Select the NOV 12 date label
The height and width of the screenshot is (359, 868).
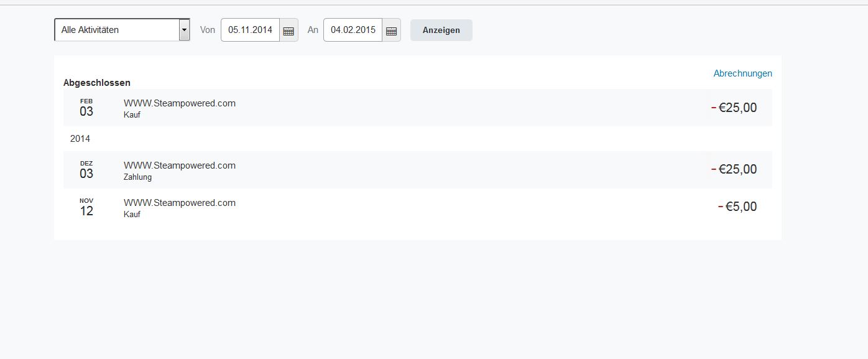click(86, 207)
